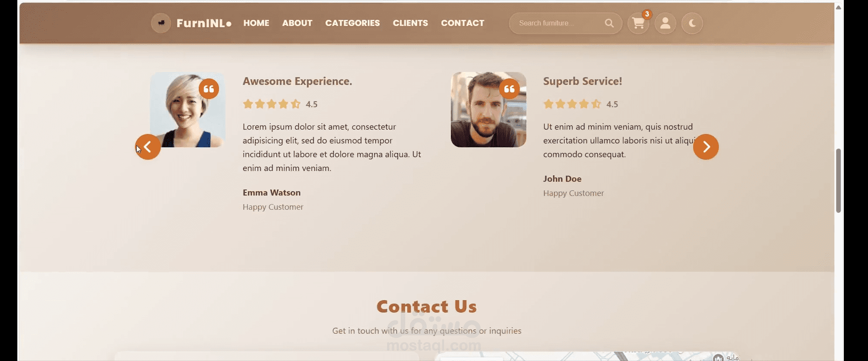Image resolution: width=868 pixels, height=361 pixels.
Task: Open the shopping cart icon
Action: point(638,23)
